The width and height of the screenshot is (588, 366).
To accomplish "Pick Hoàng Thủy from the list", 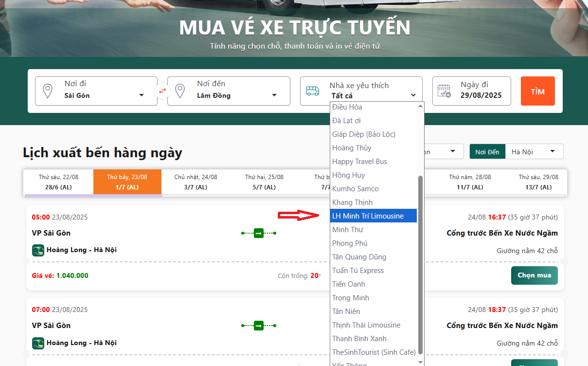I will click(x=374, y=148).
